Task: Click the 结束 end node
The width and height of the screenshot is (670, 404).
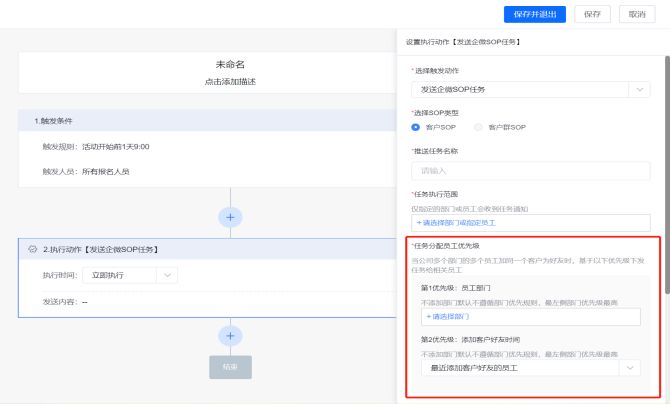Action: [x=230, y=367]
